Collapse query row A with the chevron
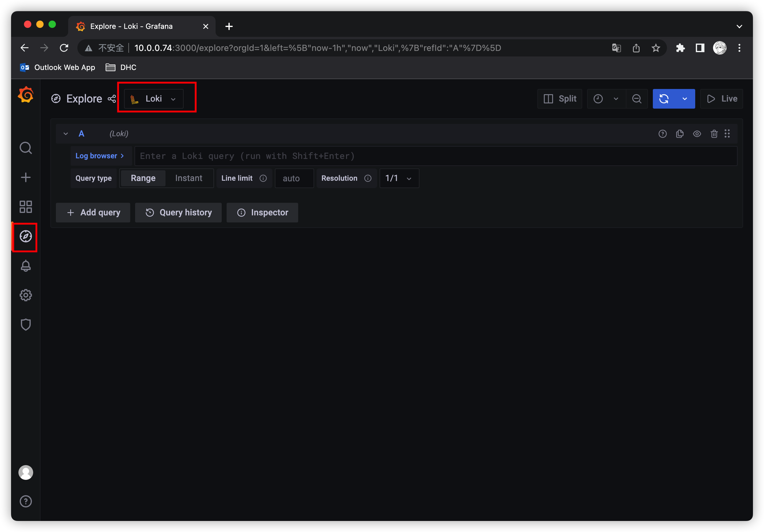The image size is (764, 532). pos(65,134)
